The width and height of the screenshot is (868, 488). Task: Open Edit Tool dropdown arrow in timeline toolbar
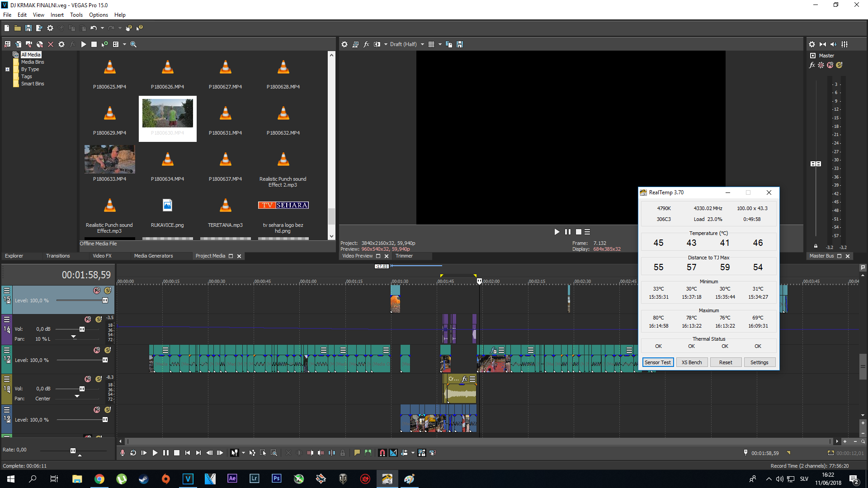click(243, 453)
